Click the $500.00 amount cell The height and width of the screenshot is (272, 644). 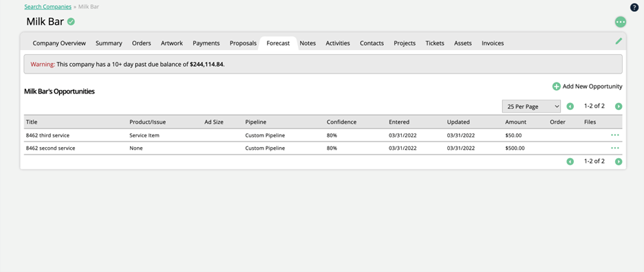[x=515, y=148]
